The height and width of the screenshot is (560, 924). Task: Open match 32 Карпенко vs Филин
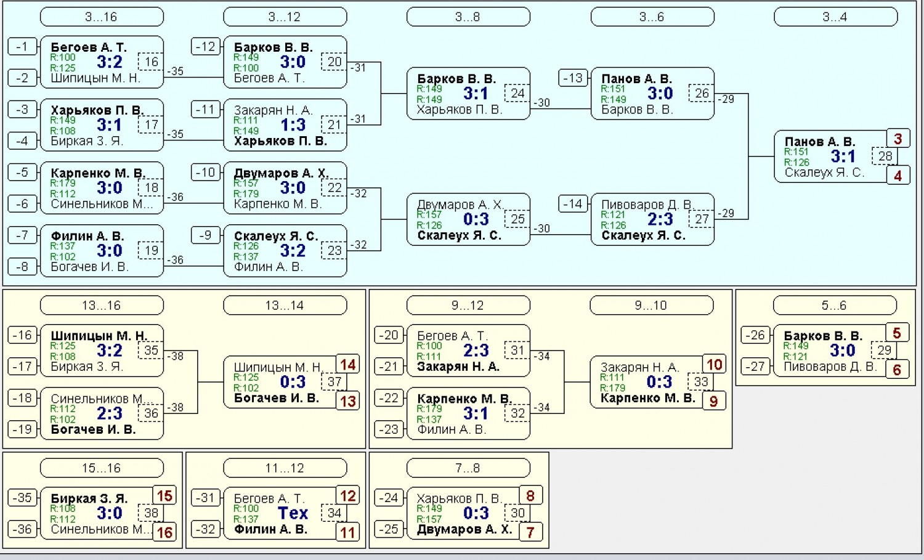(x=468, y=413)
